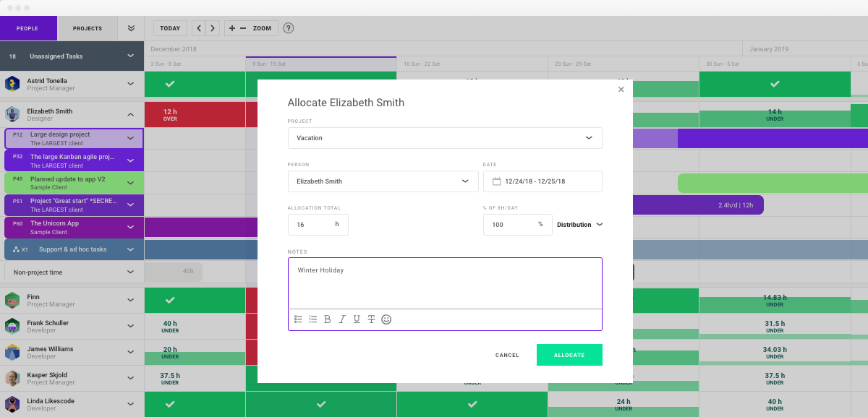This screenshot has width=868, height=417.
Task: Expand the Large design project row
Action: point(130,138)
